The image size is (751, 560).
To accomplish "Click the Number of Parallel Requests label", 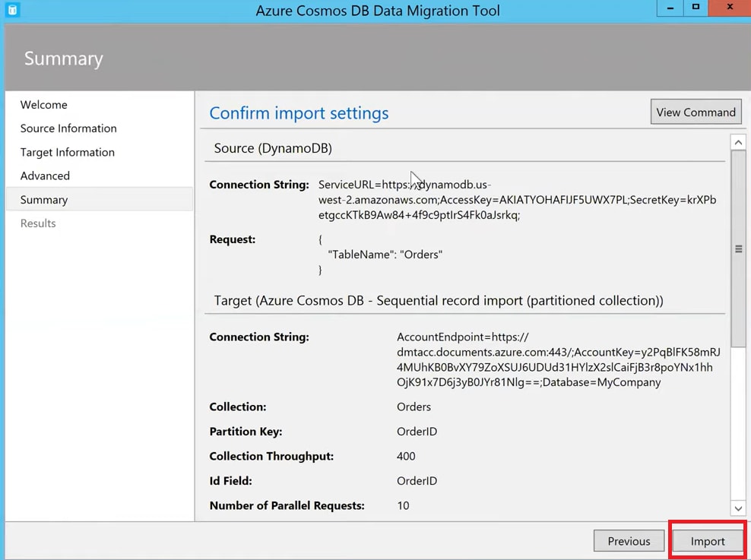I will tap(287, 505).
